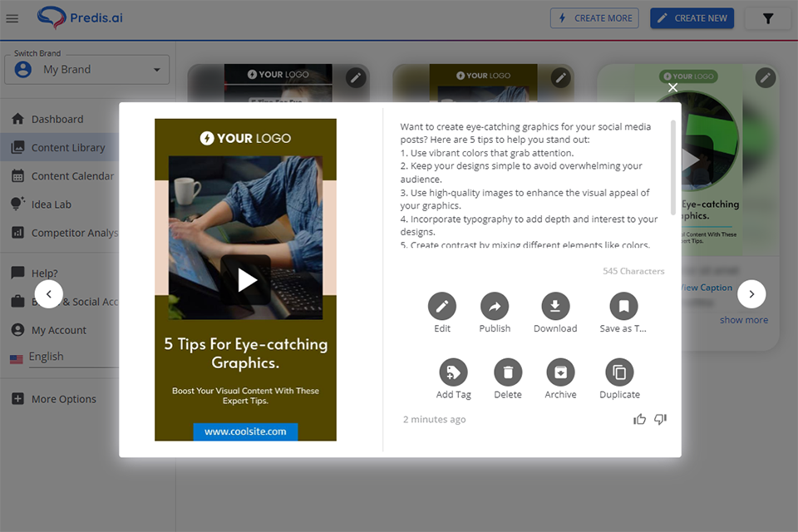Close the post preview dialog
Screen dimensions: 798x532
pyautogui.click(x=672, y=87)
